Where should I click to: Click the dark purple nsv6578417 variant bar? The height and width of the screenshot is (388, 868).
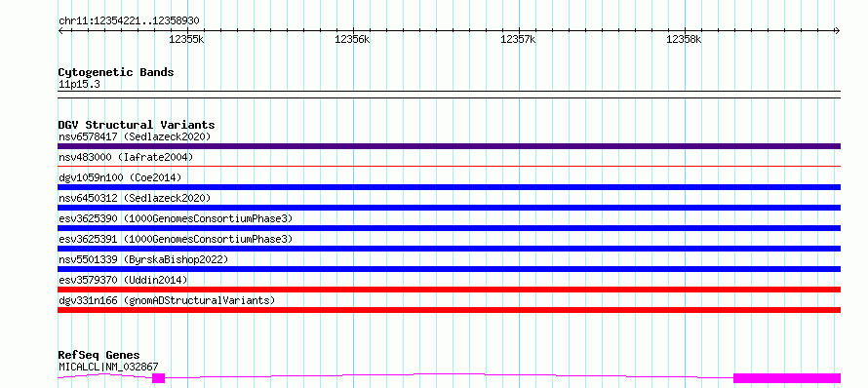tap(449, 146)
